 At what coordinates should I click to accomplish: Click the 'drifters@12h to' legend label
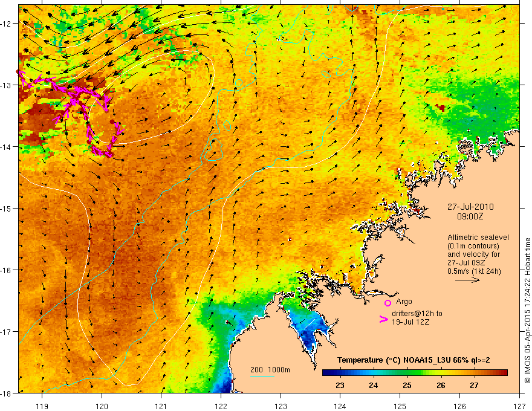pyautogui.click(x=417, y=314)
